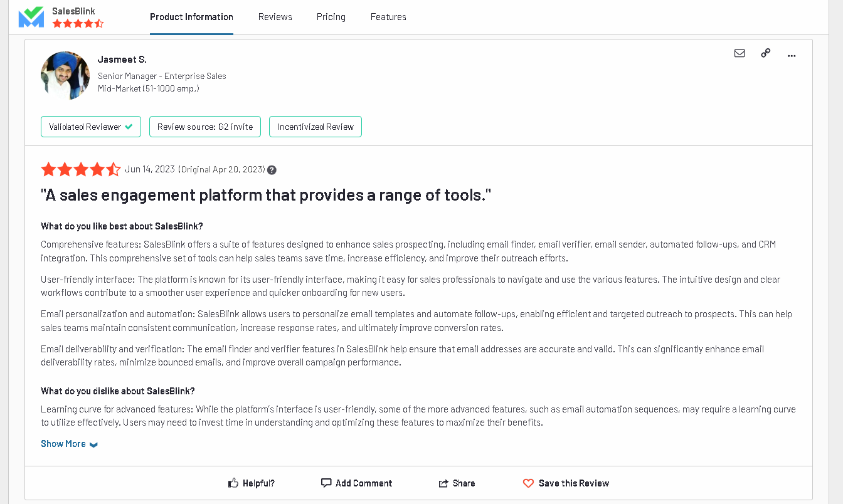Click the speech bubble comment icon
The image size is (843, 504).
click(326, 483)
